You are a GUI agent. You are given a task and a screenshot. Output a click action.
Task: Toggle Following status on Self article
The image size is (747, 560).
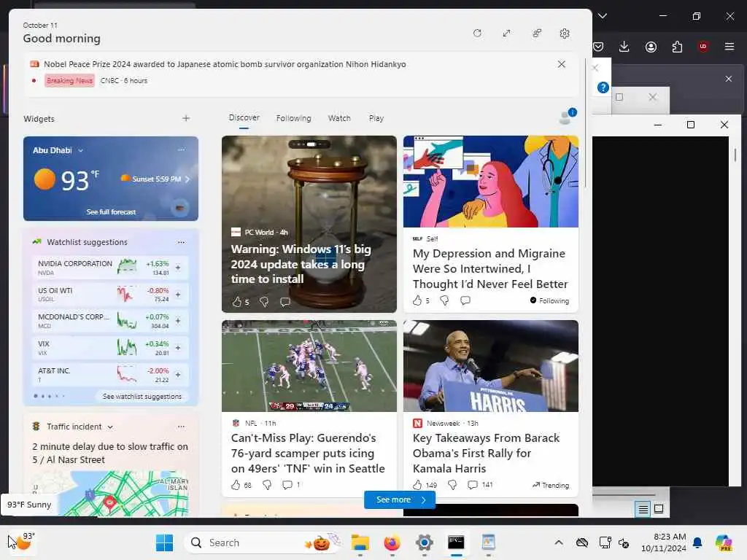[x=549, y=300]
